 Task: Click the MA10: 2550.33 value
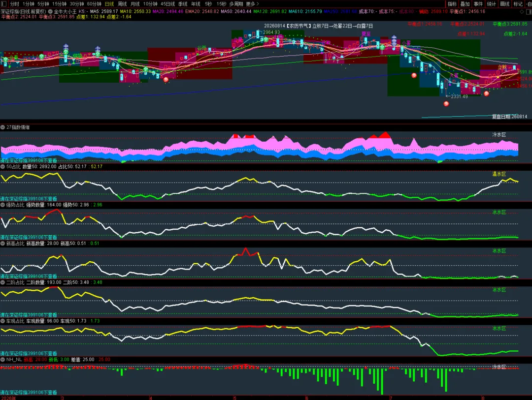pyautogui.click(x=135, y=11)
